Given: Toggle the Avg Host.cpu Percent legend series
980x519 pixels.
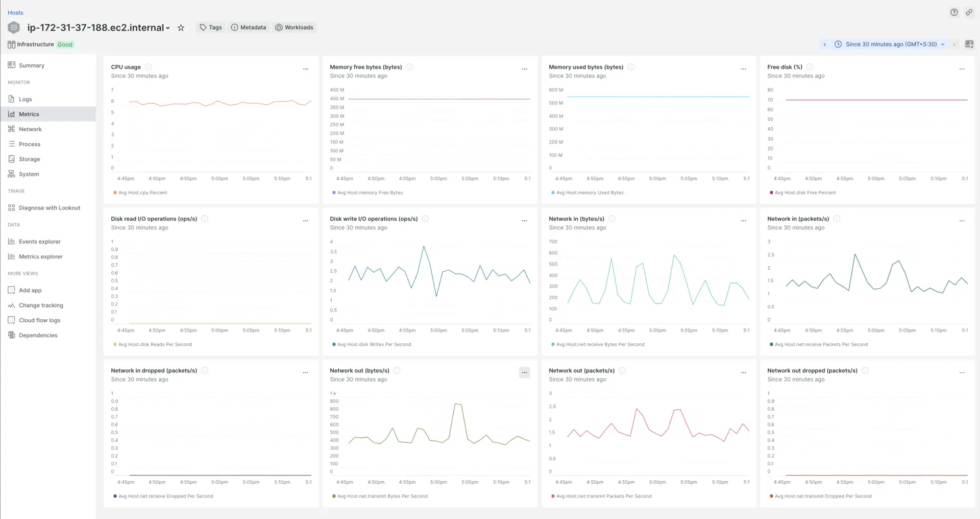Looking at the screenshot, I should coord(142,193).
